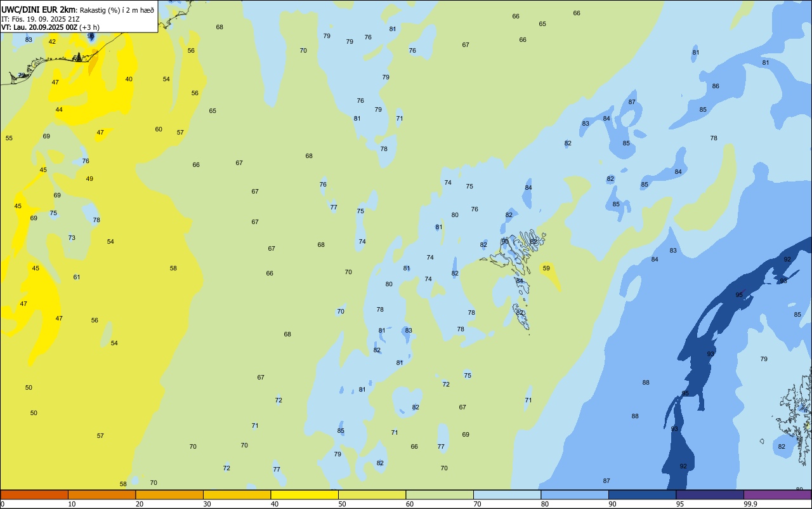The image size is (812, 509).
Task: Click the '0' legend tick label
Action: 3,504
